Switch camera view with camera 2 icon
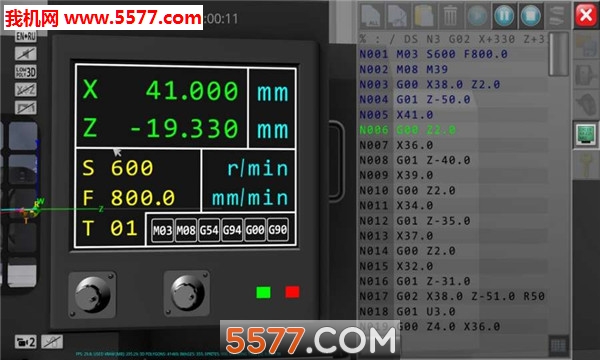The height and width of the screenshot is (360, 600). 26,342
